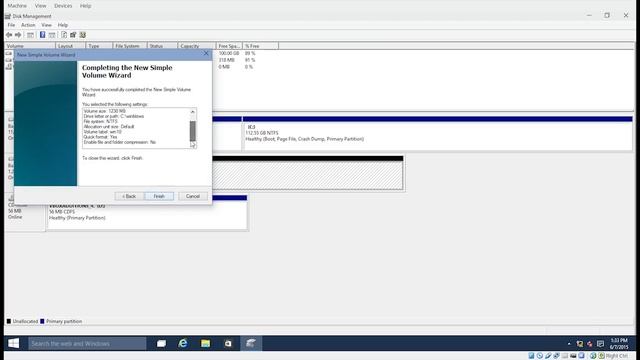Launch the browser 'e' icon on the taskbar
Viewport: 640px width, 360px height.
click(183, 344)
